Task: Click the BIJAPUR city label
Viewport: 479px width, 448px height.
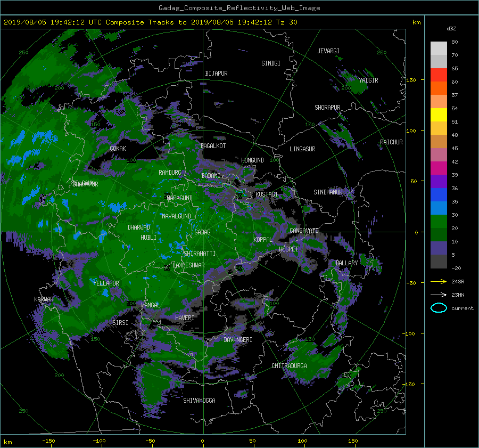Action: pyautogui.click(x=216, y=74)
